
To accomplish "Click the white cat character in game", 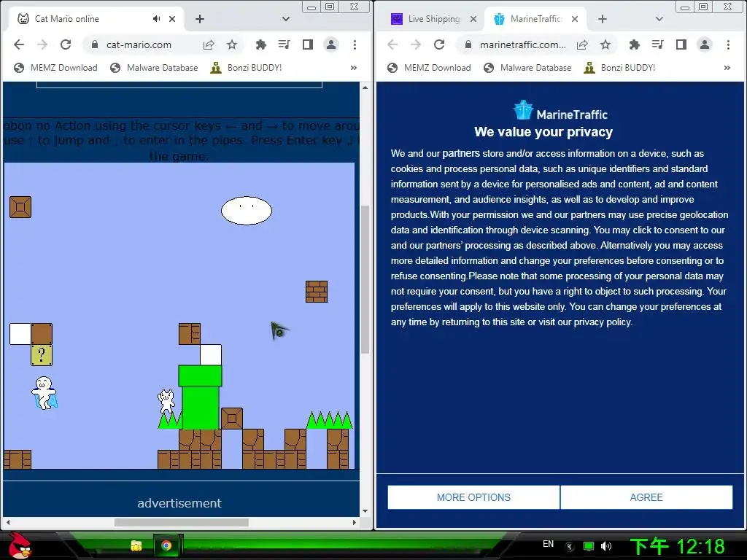I will pos(166,401).
